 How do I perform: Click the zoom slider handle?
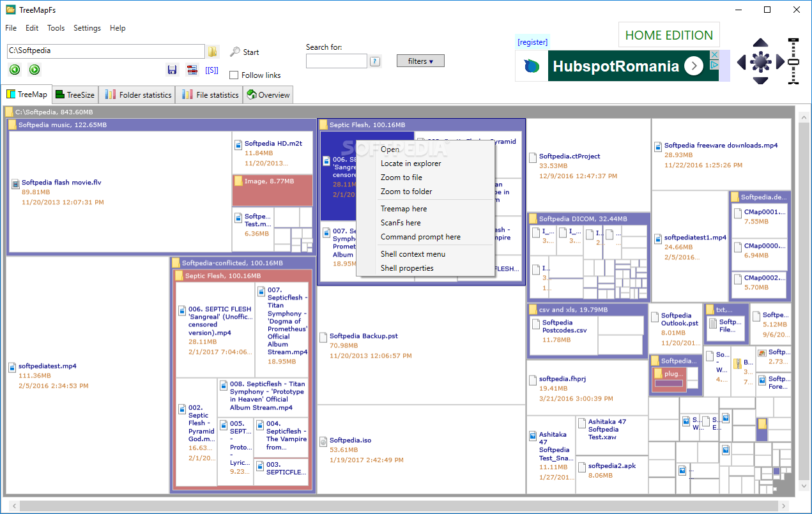(x=794, y=61)
